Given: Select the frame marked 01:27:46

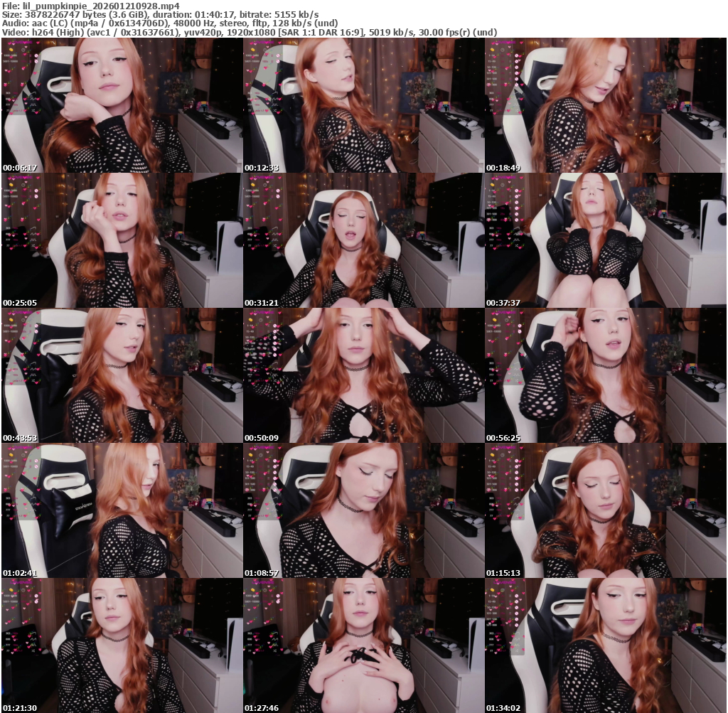Looking at the screenshot, I should coord(363,645).
